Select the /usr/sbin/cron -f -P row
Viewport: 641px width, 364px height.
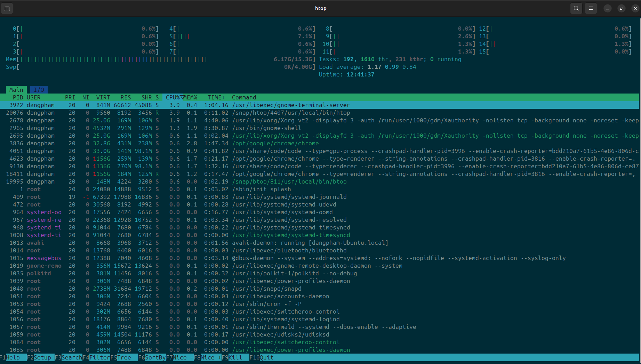pos(319,304)
